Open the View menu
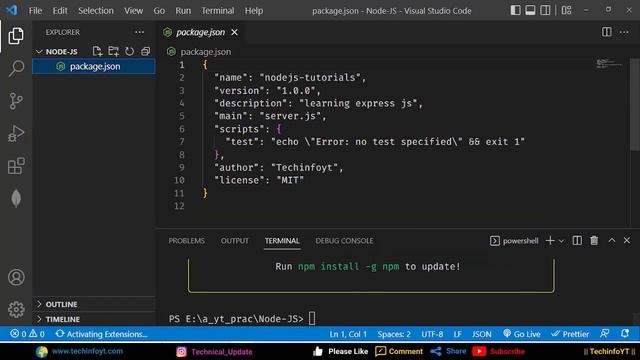This screenshot has height=360, width=640. point(133,11)
